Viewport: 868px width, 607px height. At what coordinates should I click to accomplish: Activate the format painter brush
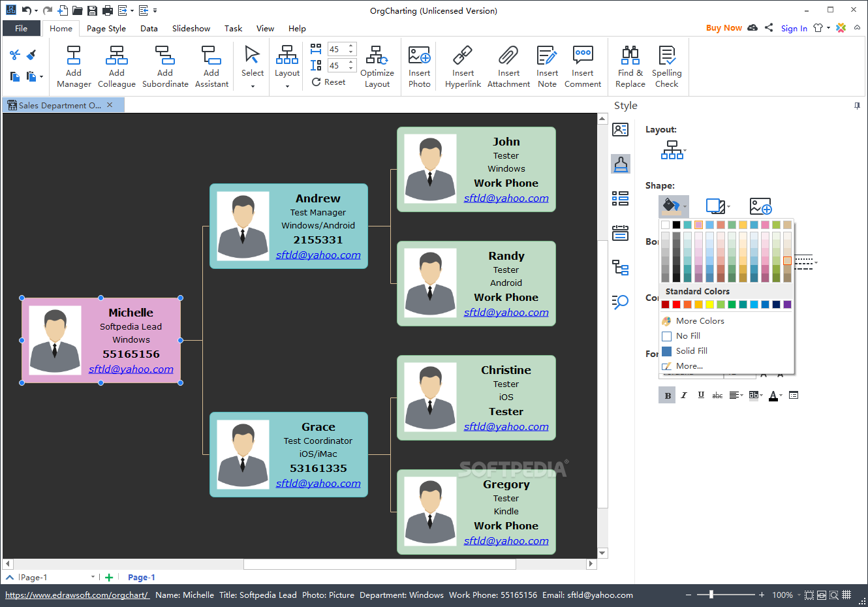31,55
